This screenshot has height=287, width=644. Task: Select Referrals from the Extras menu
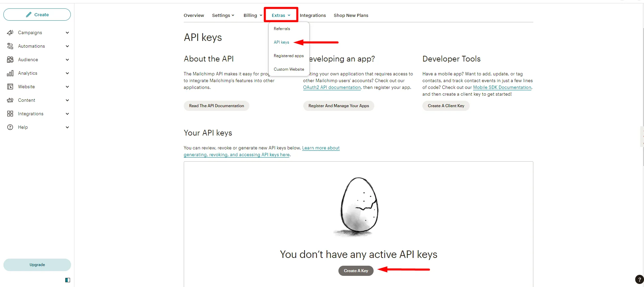(282, 29)
